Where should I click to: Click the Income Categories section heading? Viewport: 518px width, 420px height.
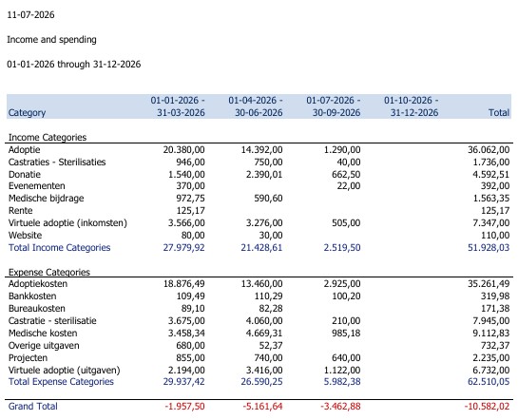tap(48, 138)
